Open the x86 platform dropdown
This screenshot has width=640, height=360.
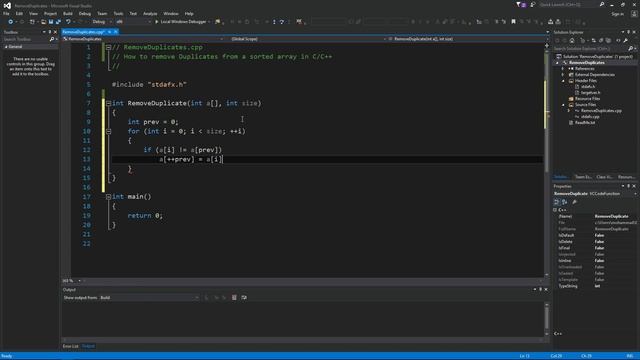point(133,22)
